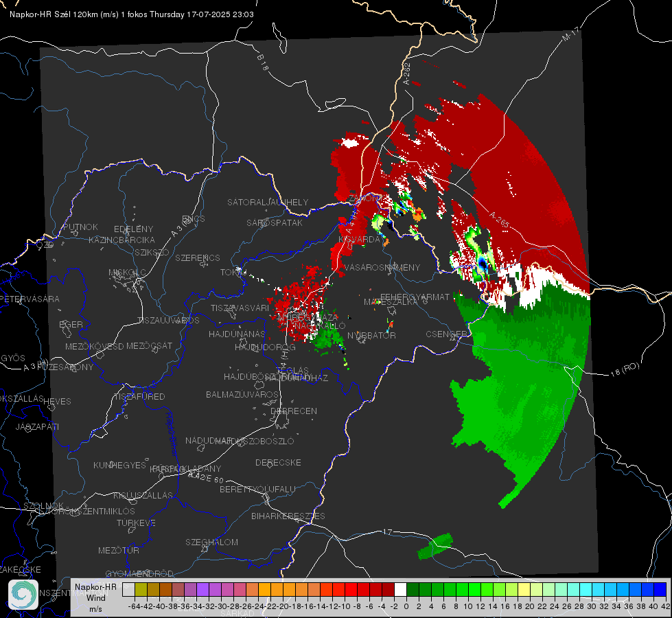Select the purple swatch in the wind legend
The height and width of the screenshot is (618, 672).
202,589
